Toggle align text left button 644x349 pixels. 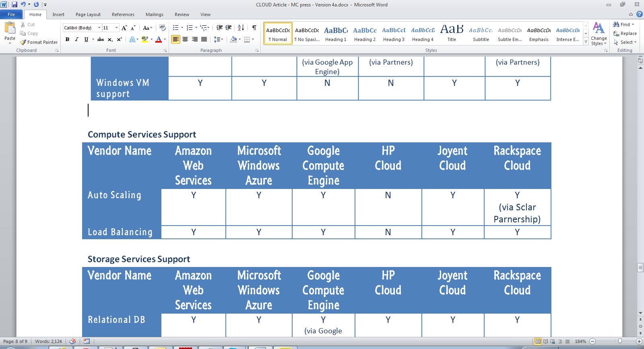click(x=175, y=39)
